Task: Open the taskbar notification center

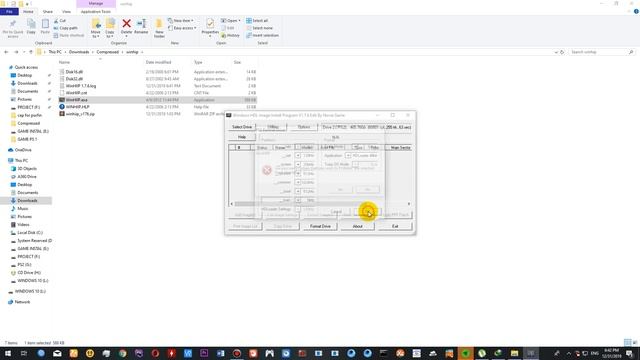Action: pos(629,353)
